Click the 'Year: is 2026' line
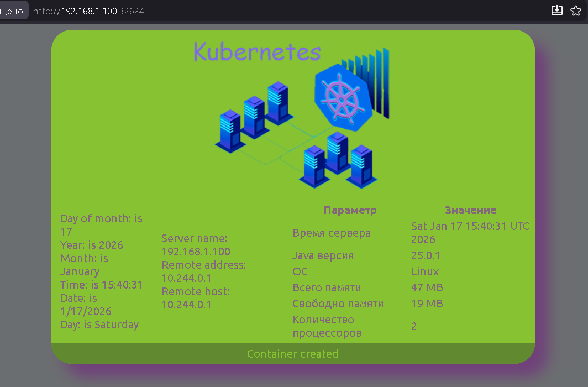The image size is (588, 387). [92, 245]
